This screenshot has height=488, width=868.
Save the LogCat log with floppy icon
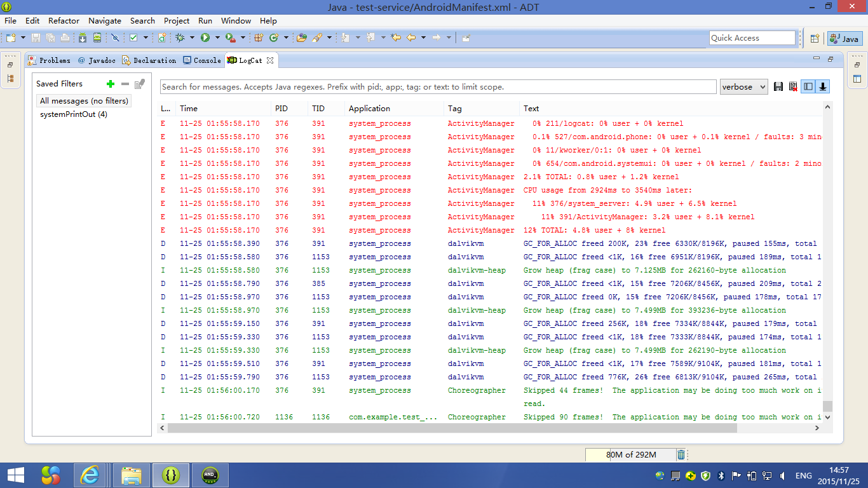tap(778, 87)
